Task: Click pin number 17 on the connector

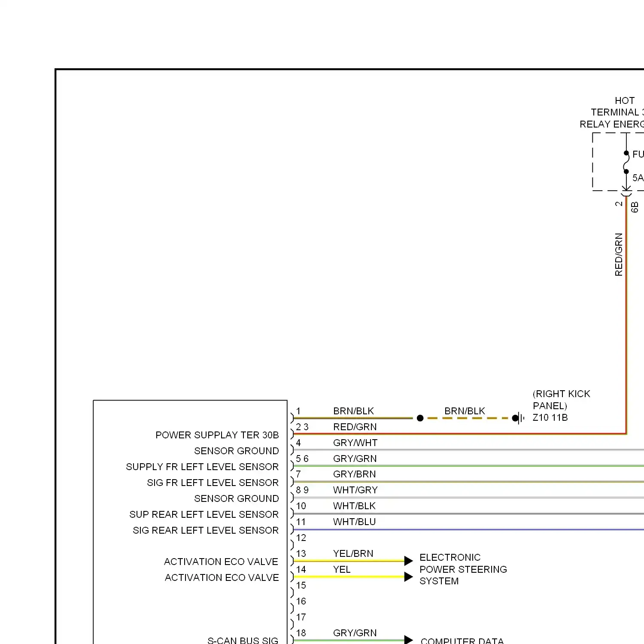Action: pyautogui.click(x=301, y=617)
